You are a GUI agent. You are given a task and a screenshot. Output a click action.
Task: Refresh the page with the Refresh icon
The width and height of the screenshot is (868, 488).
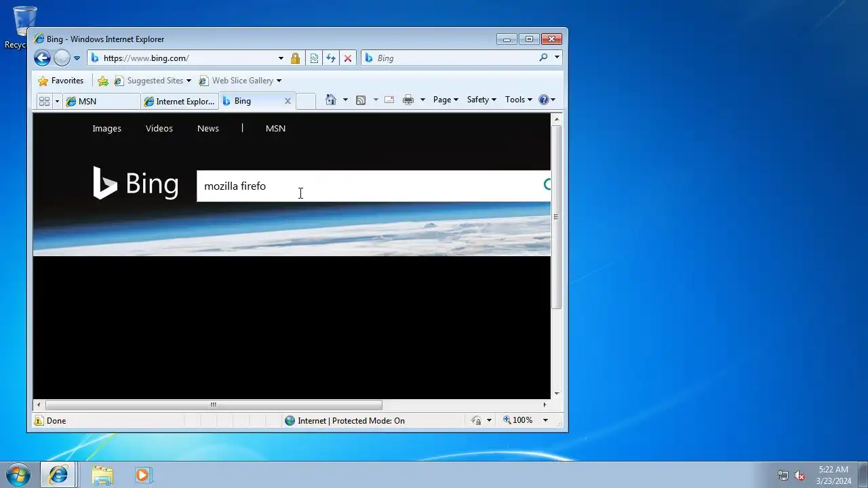pos(331,58)
